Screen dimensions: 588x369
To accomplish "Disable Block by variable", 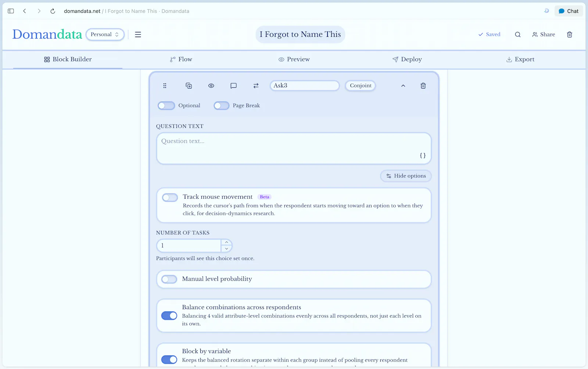I will 169,360.
